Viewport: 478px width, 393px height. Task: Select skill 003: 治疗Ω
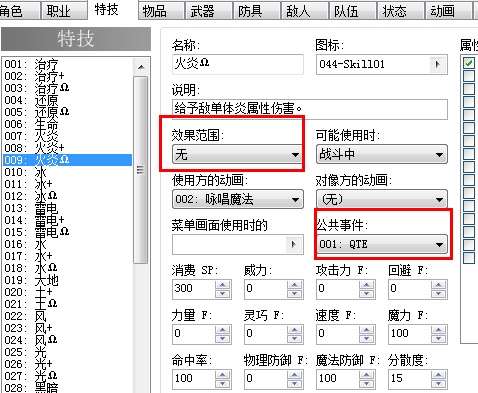[68, 88]
